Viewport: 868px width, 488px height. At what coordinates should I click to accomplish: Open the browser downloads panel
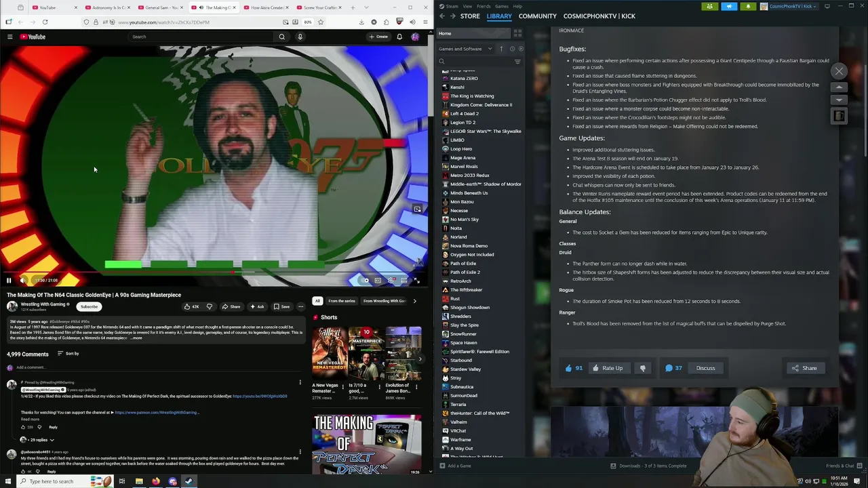point(361,22)
